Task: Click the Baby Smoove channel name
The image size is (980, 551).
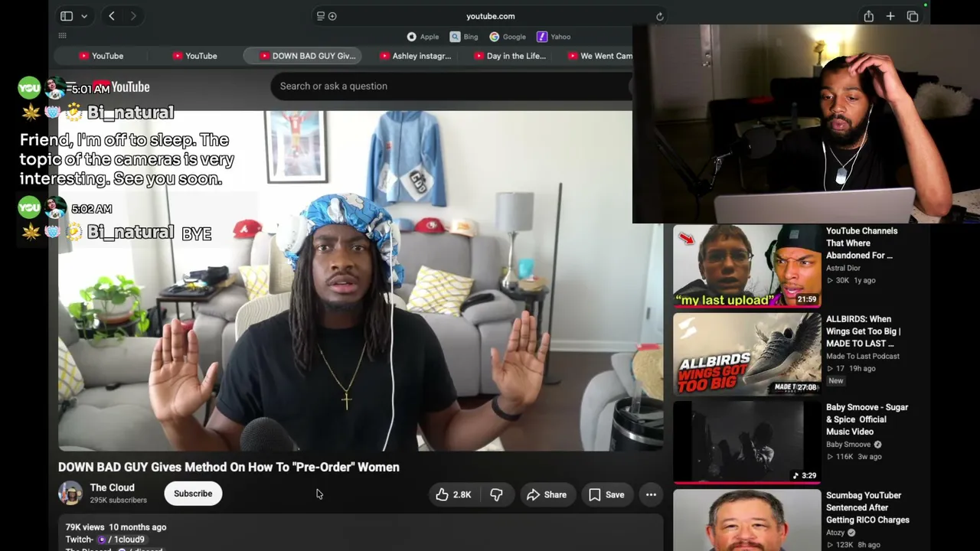Action: tap(848, 445)
